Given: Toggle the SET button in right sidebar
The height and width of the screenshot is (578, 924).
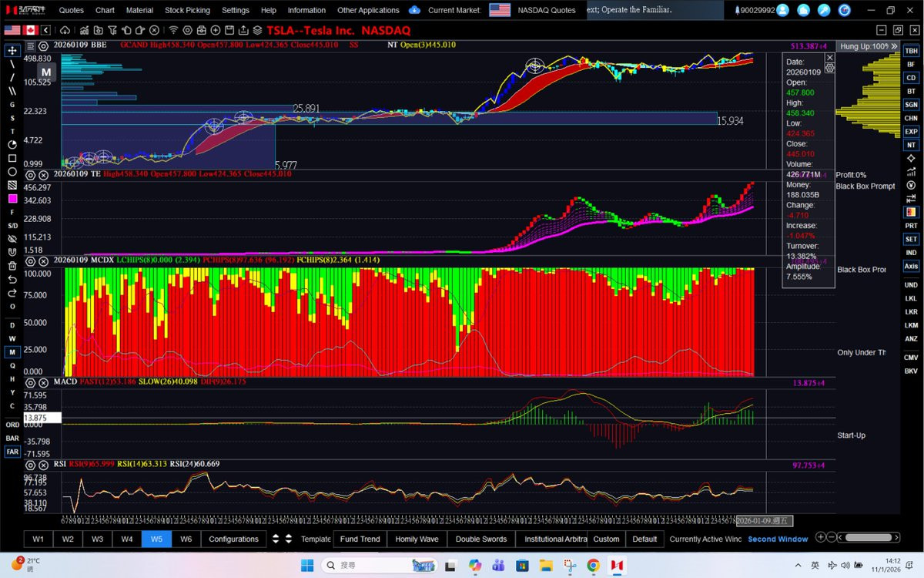Looking at the screenshot, I should pos(911,240).
